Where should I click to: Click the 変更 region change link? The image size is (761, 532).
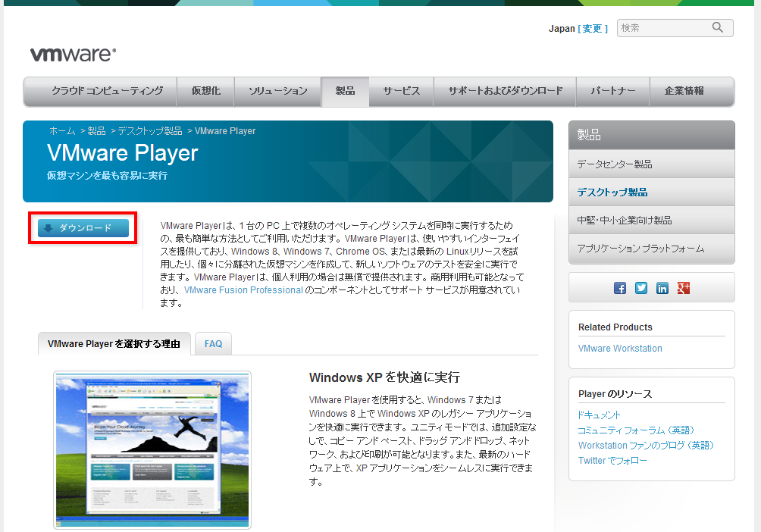tap(592, 29)
